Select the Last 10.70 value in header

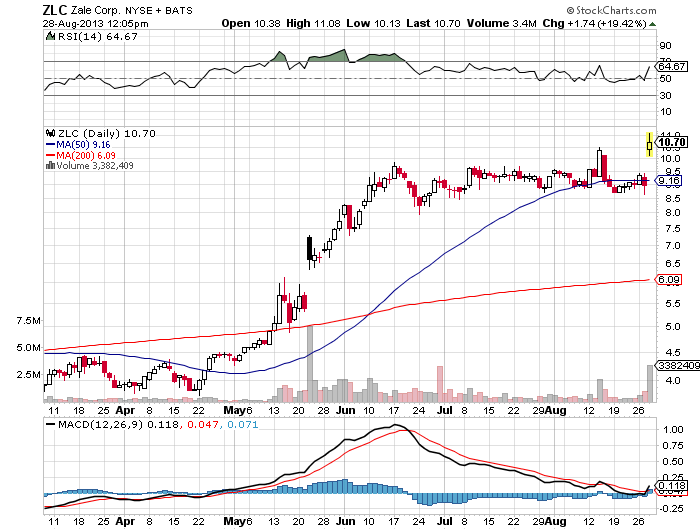433,23
